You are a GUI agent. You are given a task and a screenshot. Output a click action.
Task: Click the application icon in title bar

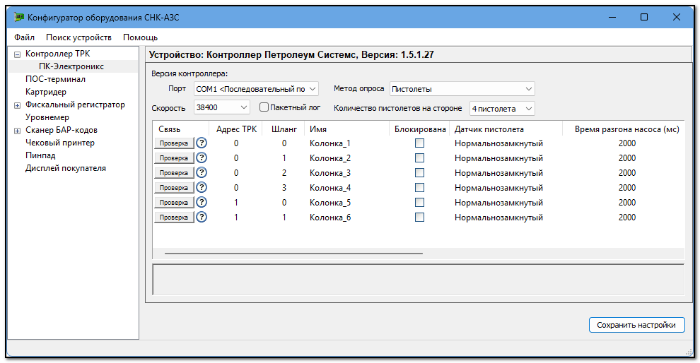19,17
